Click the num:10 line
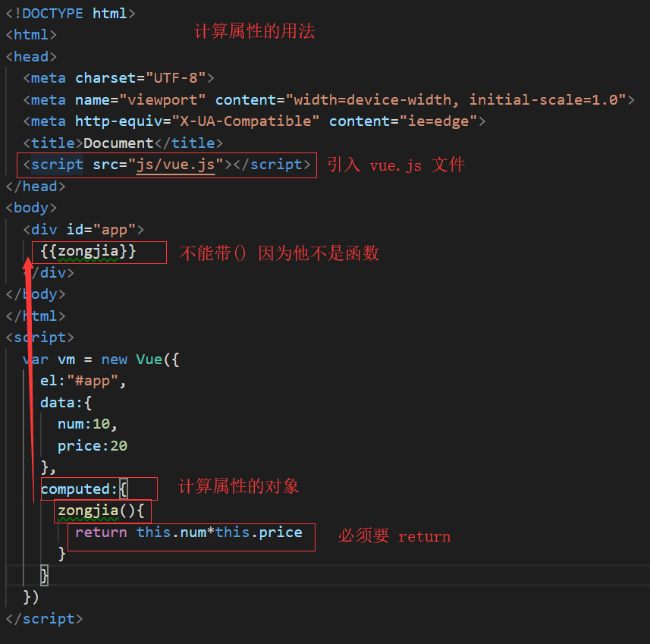 click(87, 424)
